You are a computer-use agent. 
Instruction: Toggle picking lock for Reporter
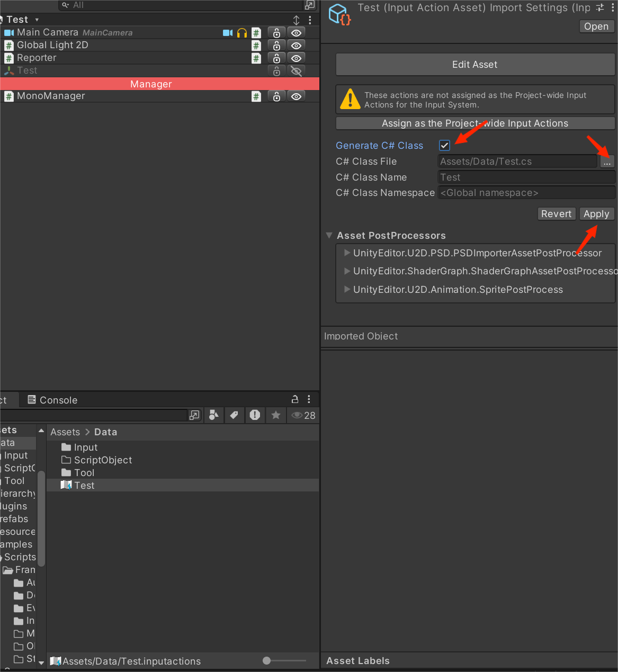tap(276, 58)
